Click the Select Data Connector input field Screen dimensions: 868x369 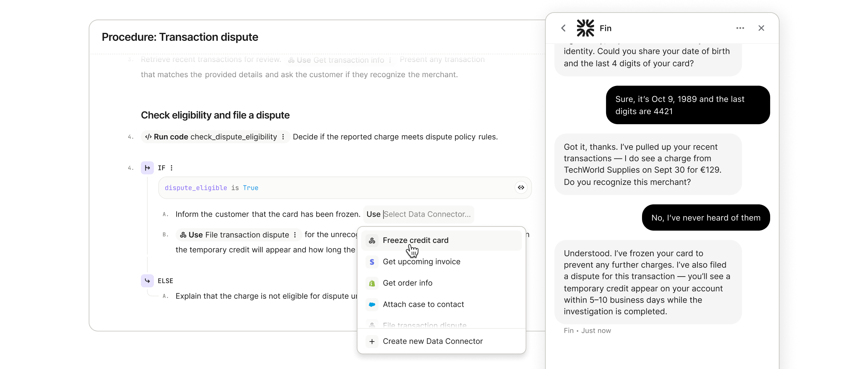427,214
